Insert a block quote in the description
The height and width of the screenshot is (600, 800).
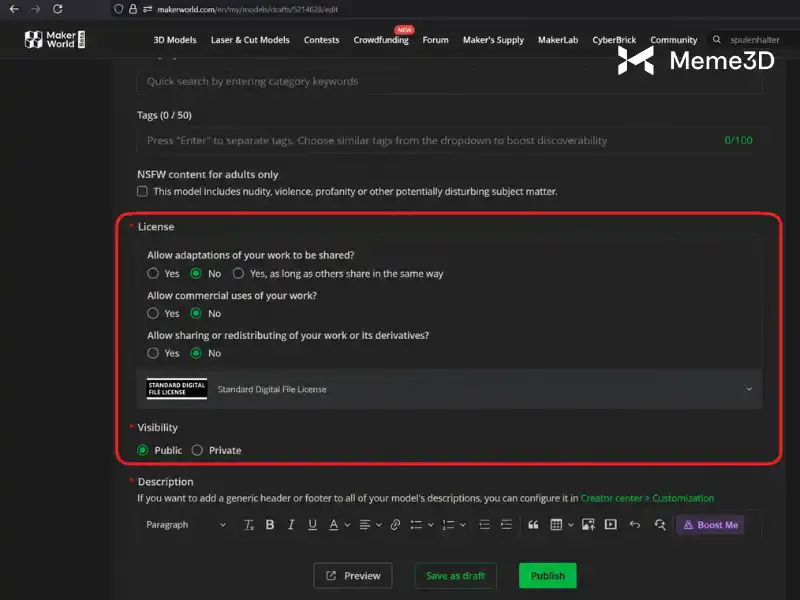(533, 524)
